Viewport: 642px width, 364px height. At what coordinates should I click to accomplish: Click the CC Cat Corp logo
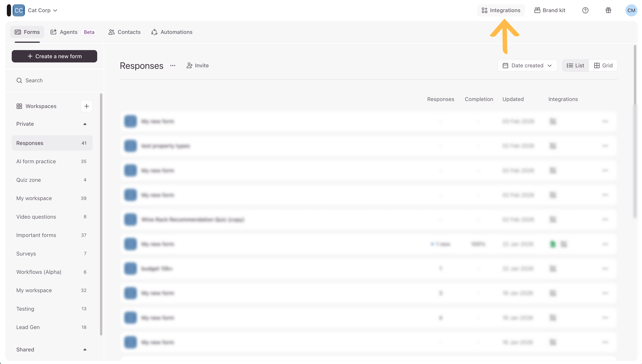tap(19, 10)
